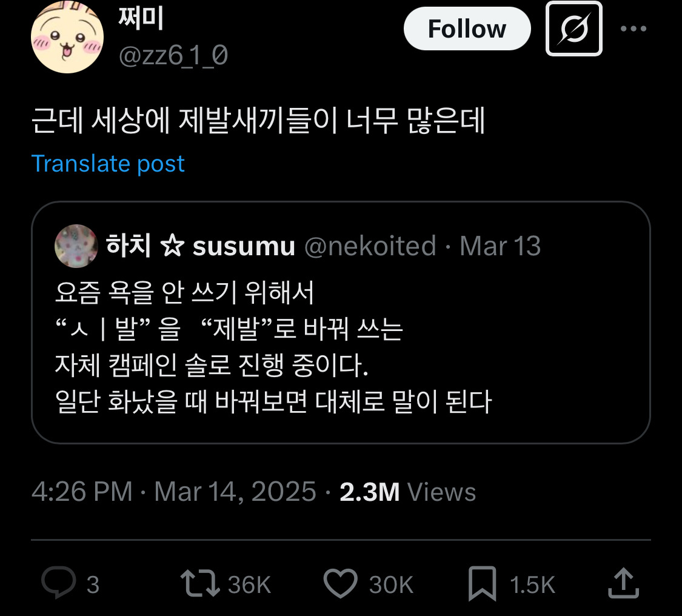
Task: Open share options list
Action: (622, 583)
